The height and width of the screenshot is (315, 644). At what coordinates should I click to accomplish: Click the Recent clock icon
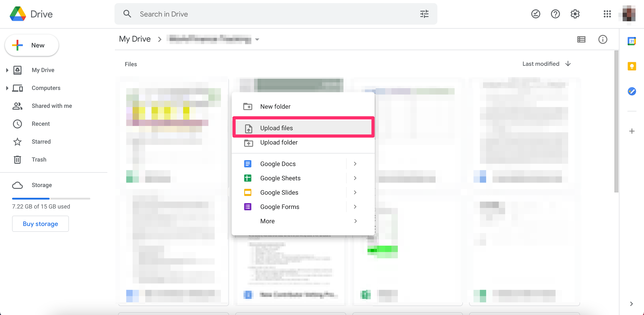(x=17, y=124)
